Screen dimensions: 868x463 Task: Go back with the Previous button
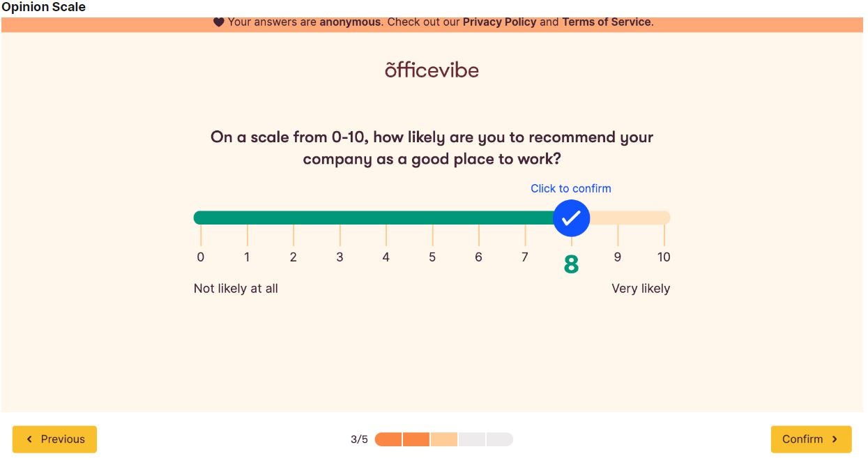54,439
